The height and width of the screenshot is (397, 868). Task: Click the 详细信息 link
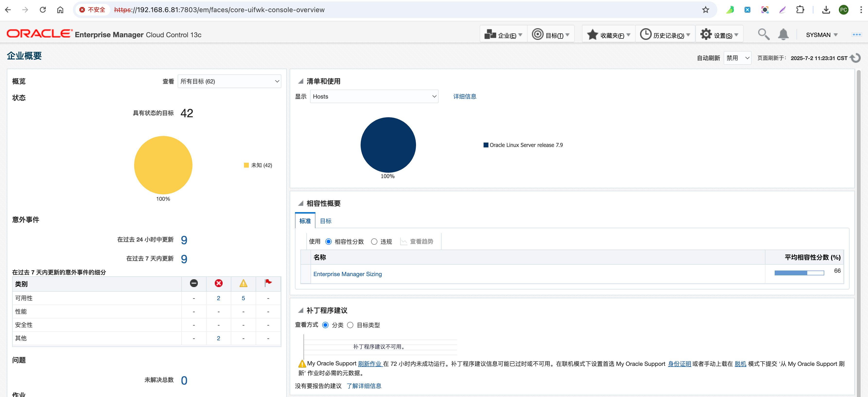coord(464,97)
